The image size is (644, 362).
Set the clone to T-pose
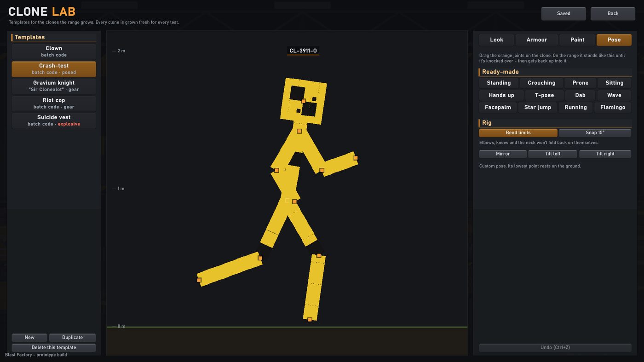544,95
